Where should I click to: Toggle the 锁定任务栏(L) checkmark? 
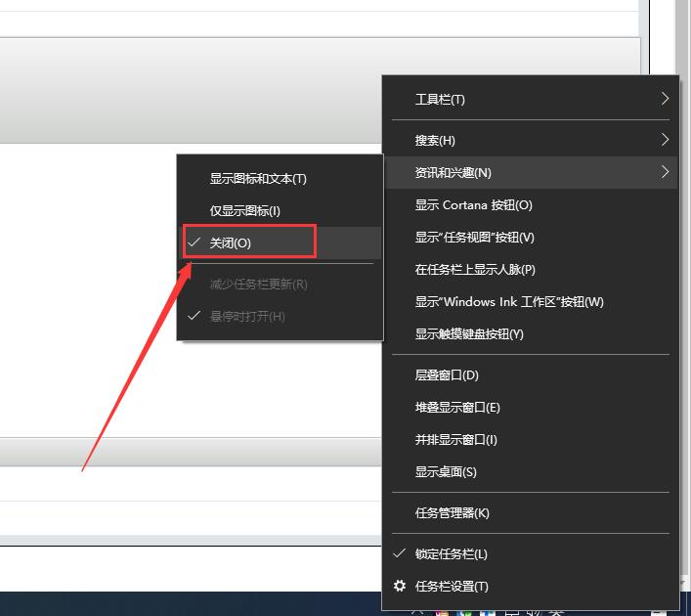click(x=451, y=553)
